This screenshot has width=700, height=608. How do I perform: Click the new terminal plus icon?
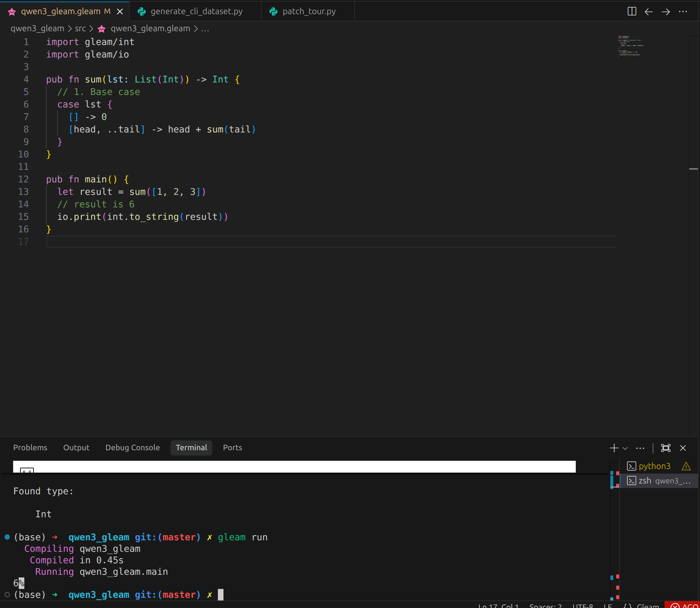click(614, 448)
